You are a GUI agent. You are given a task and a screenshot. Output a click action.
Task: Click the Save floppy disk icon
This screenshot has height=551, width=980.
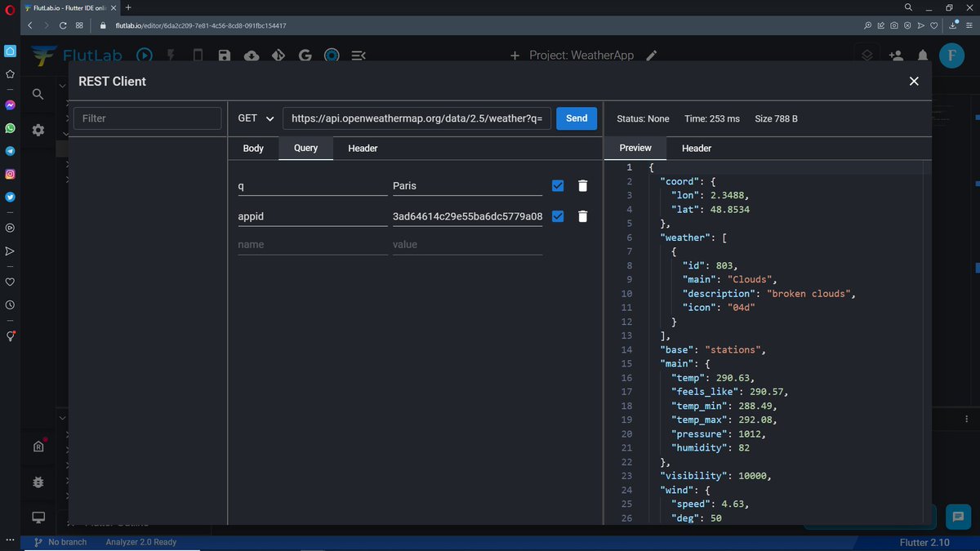pyautogui.click(x=225, y=56)
